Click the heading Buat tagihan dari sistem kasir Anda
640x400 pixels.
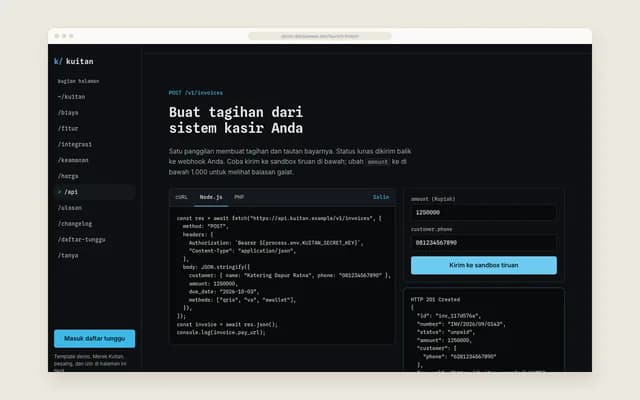tap(236, 120)
